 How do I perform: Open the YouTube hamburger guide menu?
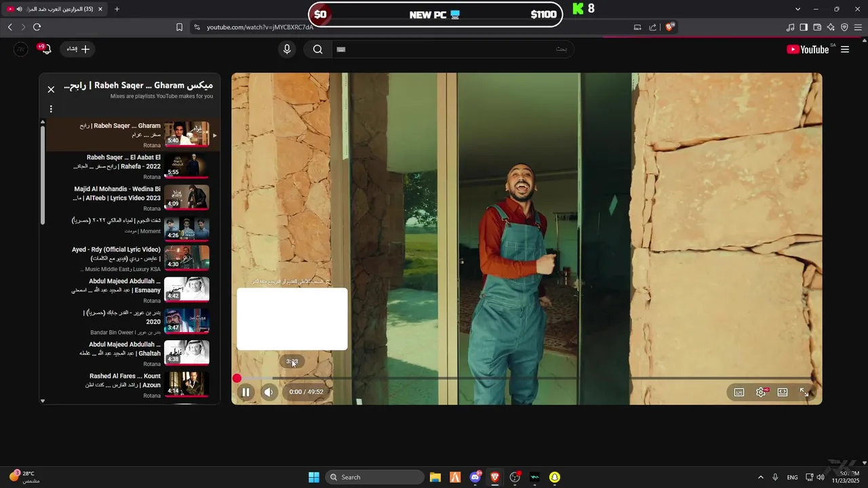845,49
